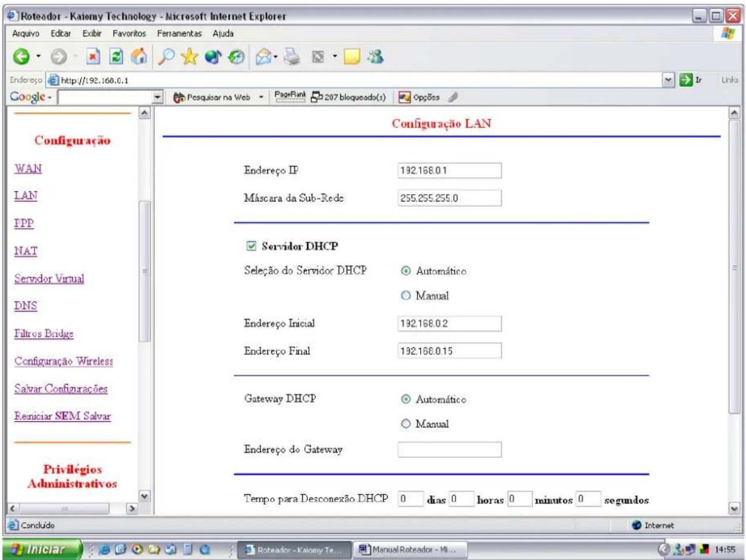Toggle the Servidor DHCP checkbox
Image resolution: width=746 pixels, height=560 pixels.
(x=251, y=246)
